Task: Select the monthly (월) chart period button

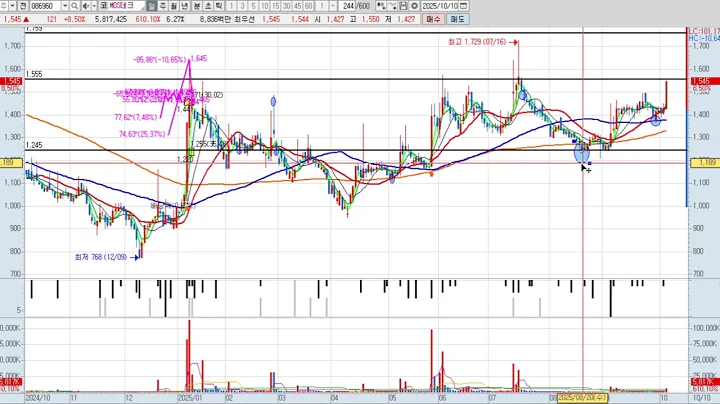Action: point(174,6)
